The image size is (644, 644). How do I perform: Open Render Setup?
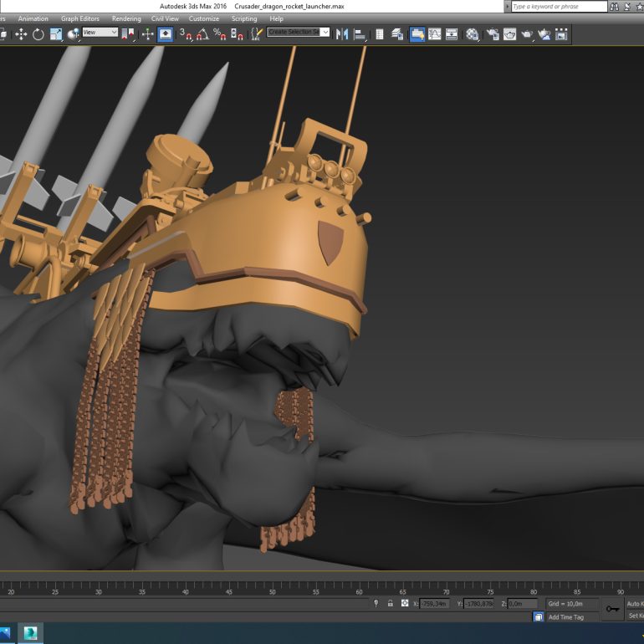493,34
